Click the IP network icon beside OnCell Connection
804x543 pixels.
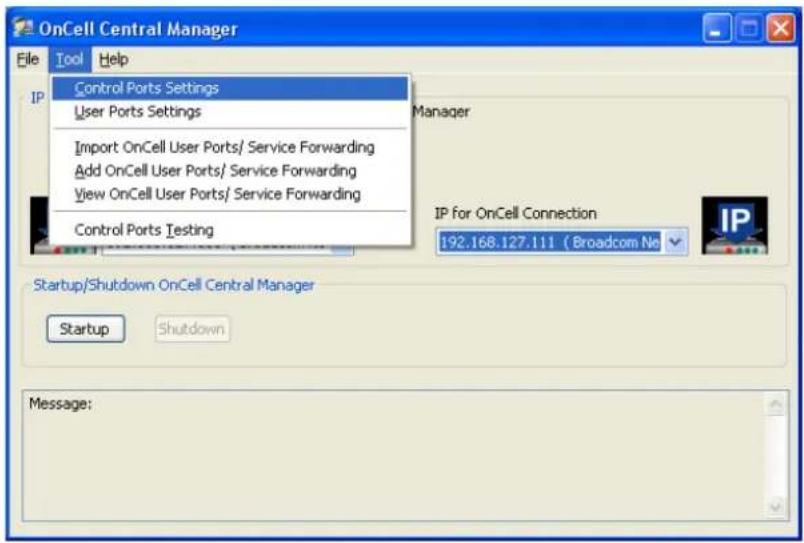[735, 225]
